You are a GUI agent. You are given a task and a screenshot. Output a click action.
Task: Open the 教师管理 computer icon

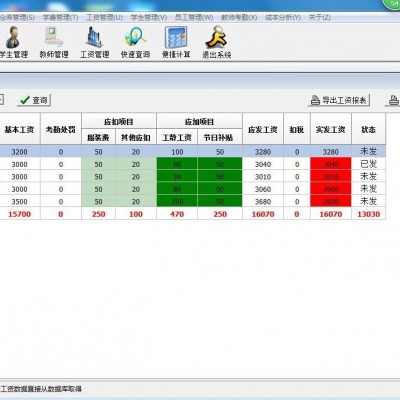coord(53,37)
